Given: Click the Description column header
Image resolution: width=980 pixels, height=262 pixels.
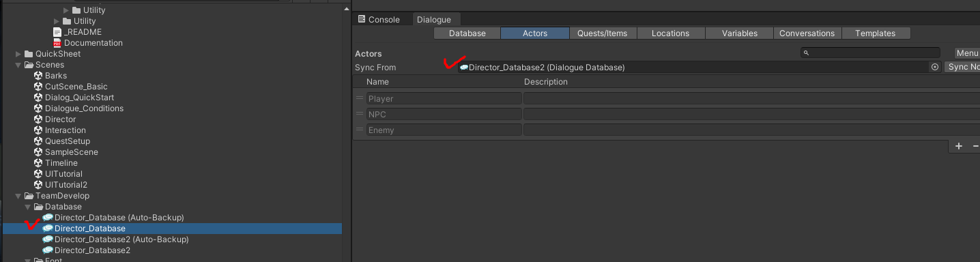Looking at the screenshot, I should coord(546,82).
